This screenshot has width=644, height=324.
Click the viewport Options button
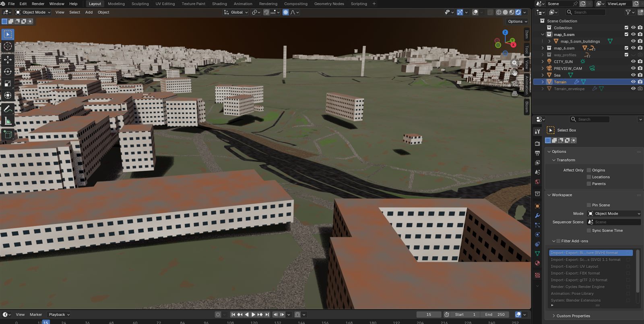pos(517,21)
